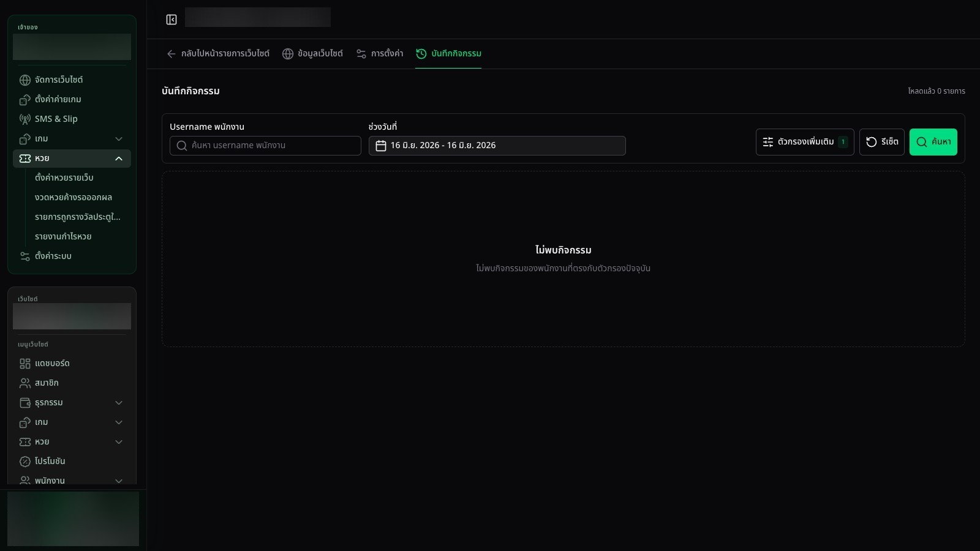Open the ตัวกรองเพิ่มเติม filter button
Viewport: 980px width, 551px height.
pos(805,142)
